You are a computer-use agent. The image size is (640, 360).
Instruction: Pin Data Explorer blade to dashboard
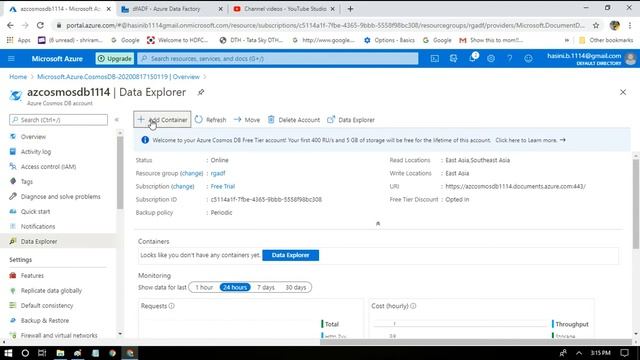(x=201, y=92)
